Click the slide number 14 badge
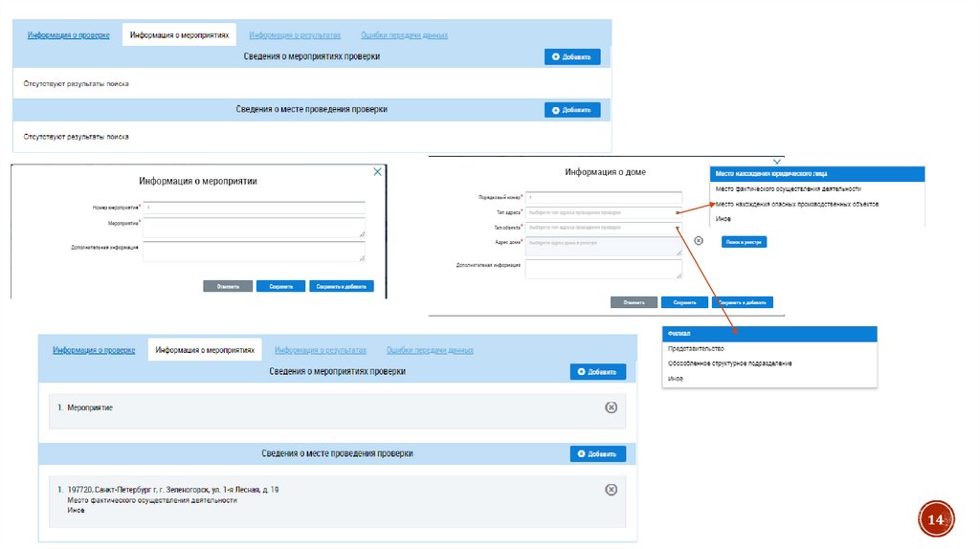This screenshot has height=549, width=980. [936, 519]
